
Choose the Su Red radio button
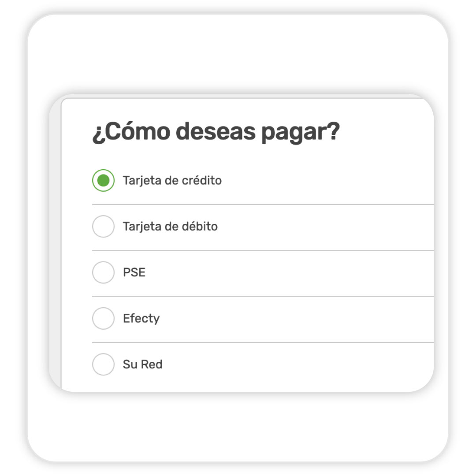click(103, 364)
